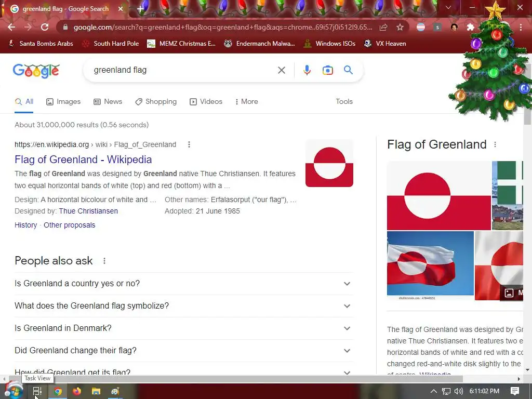Expand 'Is Greenland in Denmark?' question
Viewport: 532px width, 399px height.
pyautogui.click(x=184, y=328)
